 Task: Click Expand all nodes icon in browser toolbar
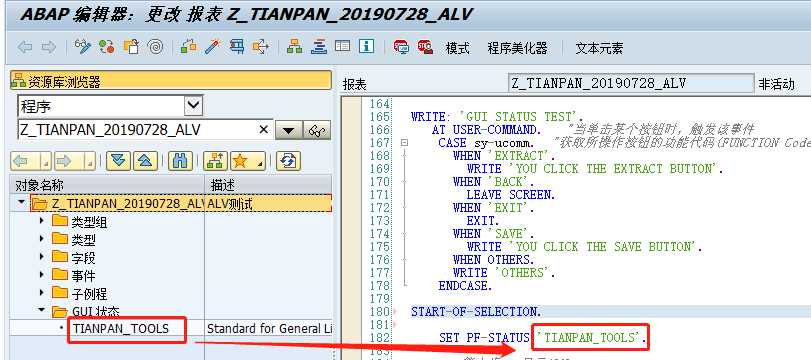click(118, 161)
